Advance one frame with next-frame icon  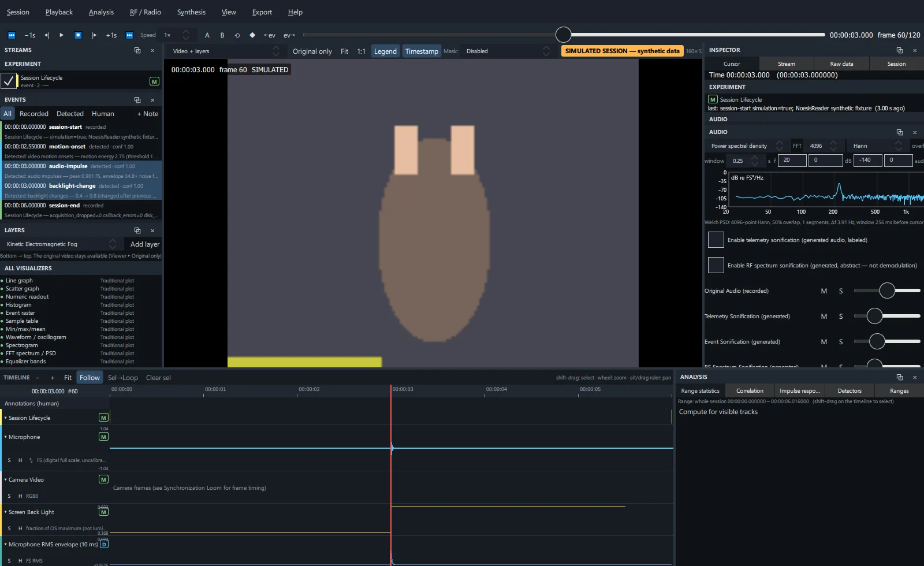pyautogui.click(x=94, y=35)
